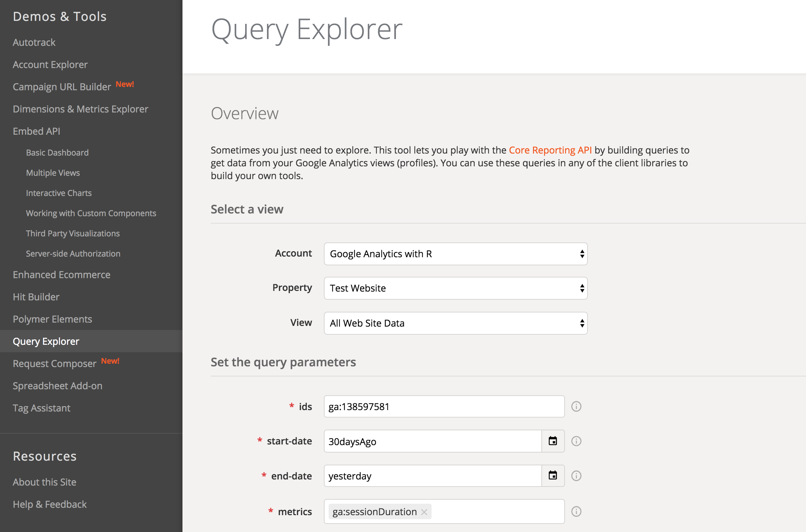Viewport: 806px width, 532px height.
Task: Remove the ga:sessionDuration metric tag
Action: 424,512
